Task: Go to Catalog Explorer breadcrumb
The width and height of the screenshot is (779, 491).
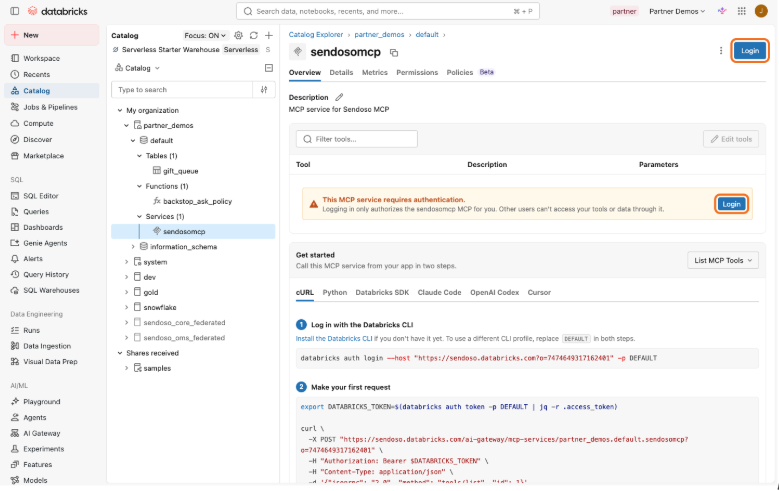Action: [316, 35]
